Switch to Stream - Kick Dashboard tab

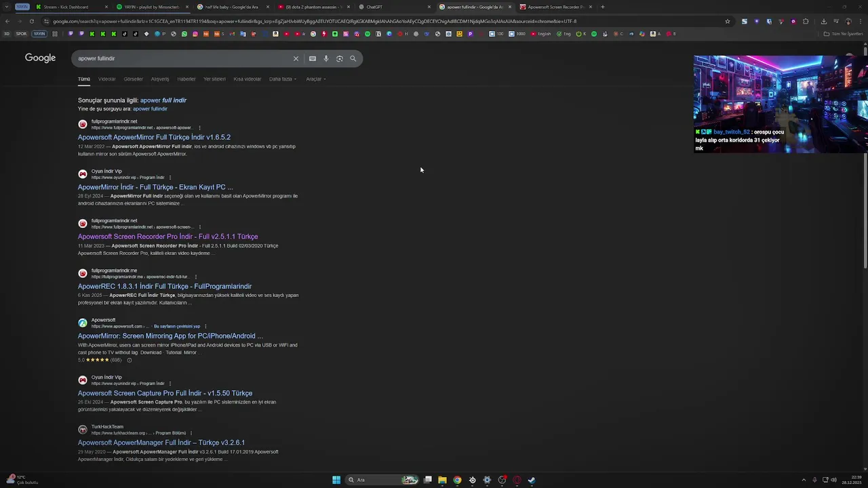point(71,7)
